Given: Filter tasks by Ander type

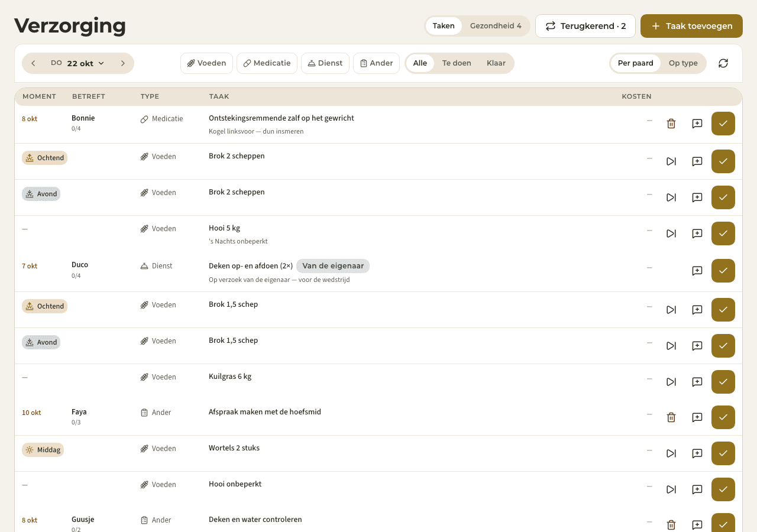Looking at the screenshot, I should coord(376,63).
